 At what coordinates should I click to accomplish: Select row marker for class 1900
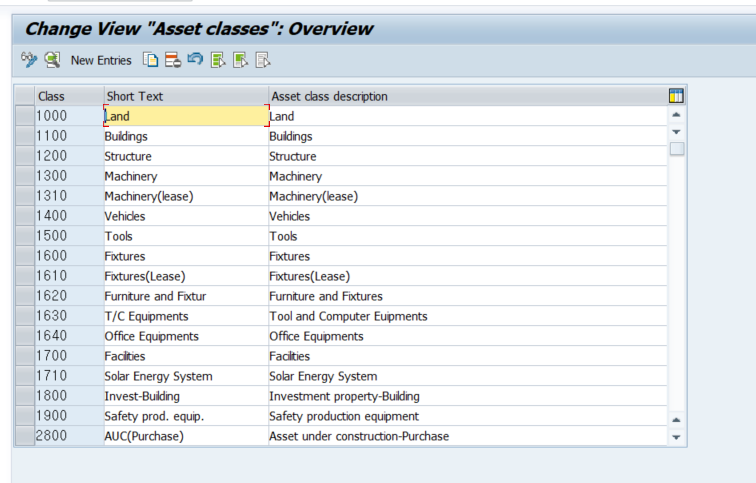point(25,416)
